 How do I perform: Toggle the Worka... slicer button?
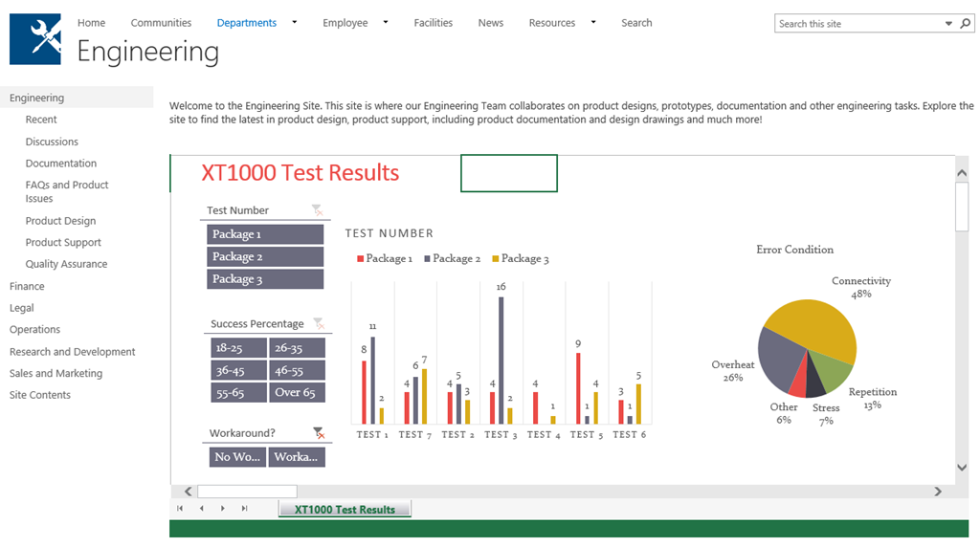pyautogui.click(x=297, y=457)
